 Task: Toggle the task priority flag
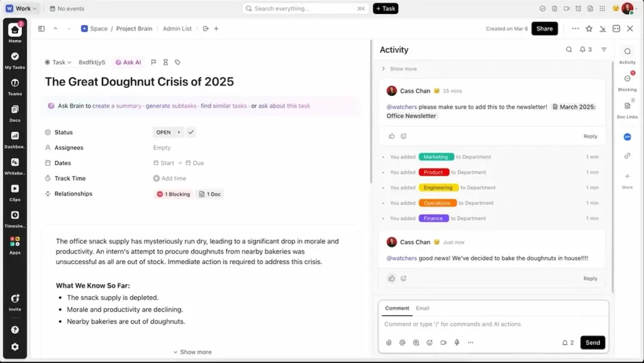click(153, 62)
